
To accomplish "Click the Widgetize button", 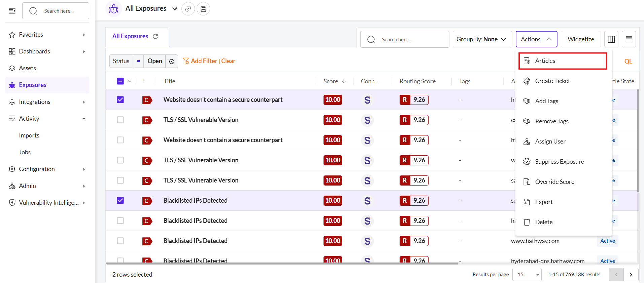I will (580, 39).
